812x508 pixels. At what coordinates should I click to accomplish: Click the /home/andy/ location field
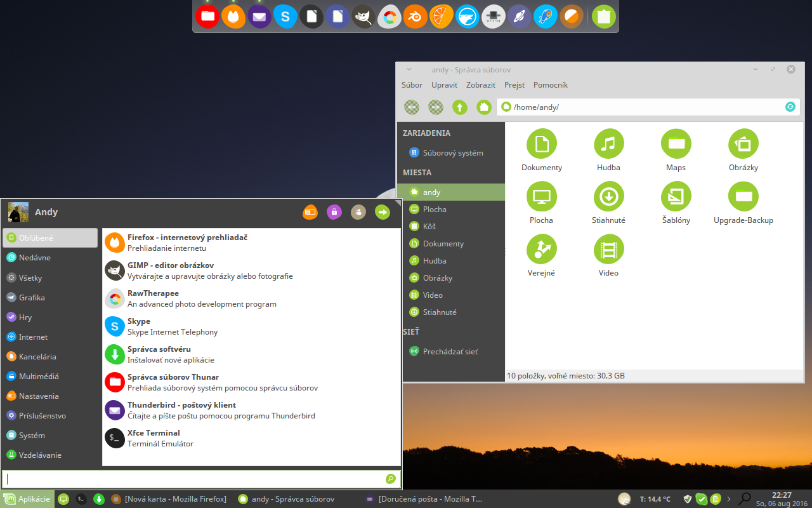tap(648, 107)
